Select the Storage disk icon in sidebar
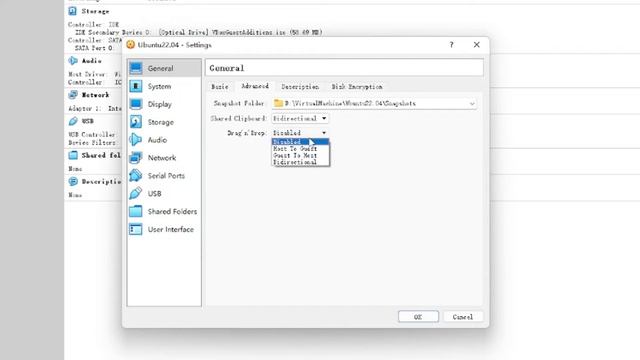Viewport: 640px width, 360px height. 136,122
